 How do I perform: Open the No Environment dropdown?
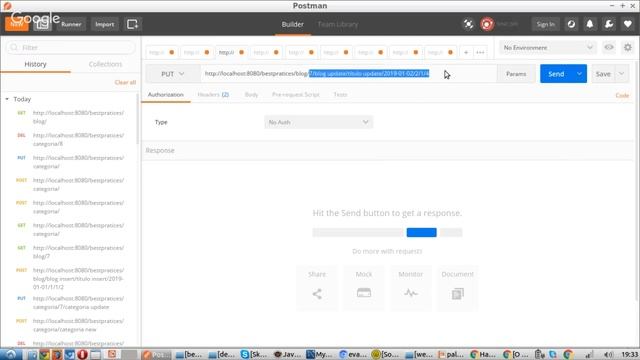pyautogui.click(x=547, y=48)
